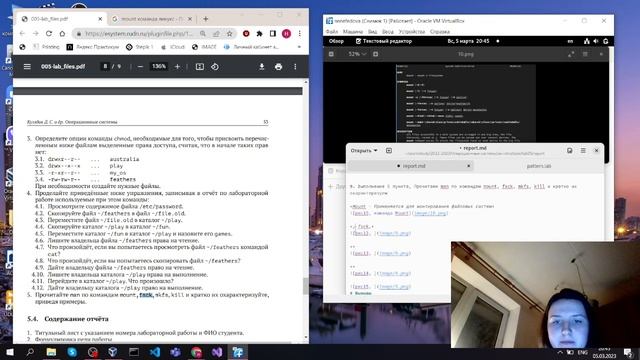Open Visual Studio Code from taskbar
640x360 pixels.
155,352
